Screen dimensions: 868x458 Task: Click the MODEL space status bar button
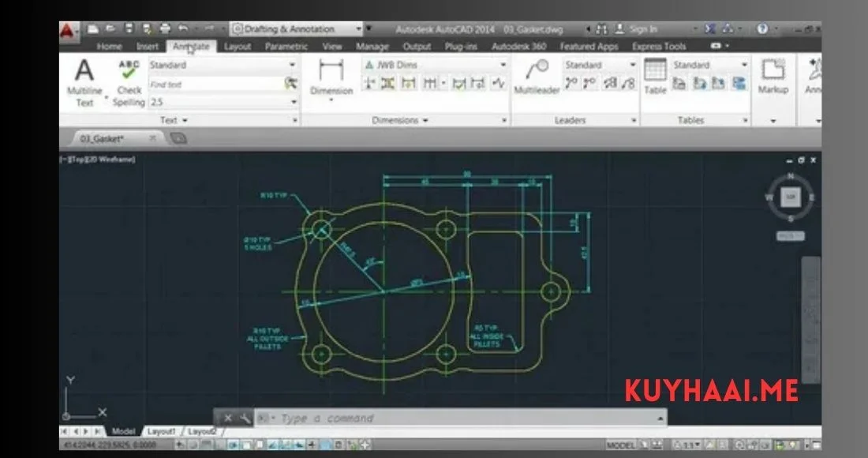point(620,445)
